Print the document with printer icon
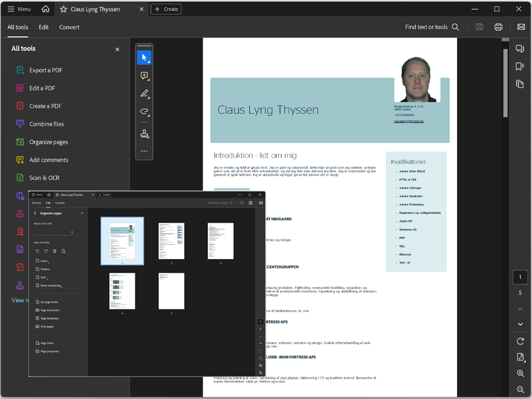The height and width of the screenshot is (399, 532). (498, 27)
